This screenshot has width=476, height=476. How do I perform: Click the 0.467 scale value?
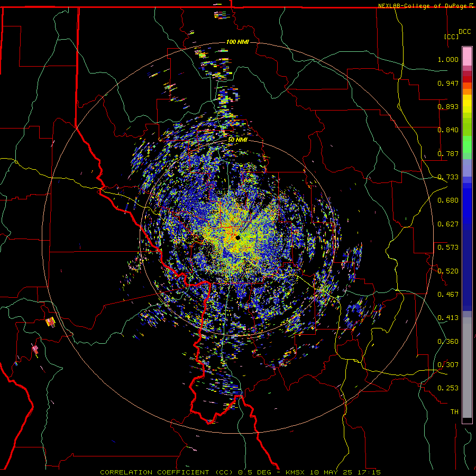point(448,295)
